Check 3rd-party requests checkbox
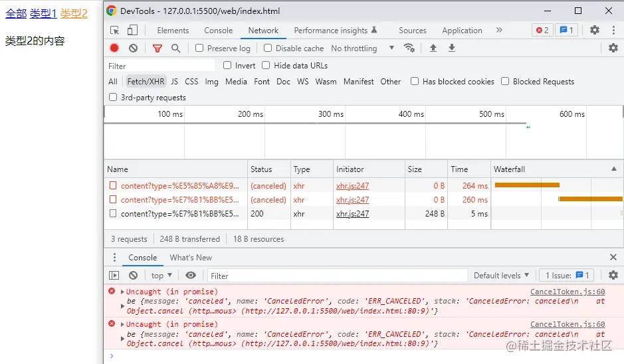The width and height of the screenshot is (624, 364). (113, 97)
